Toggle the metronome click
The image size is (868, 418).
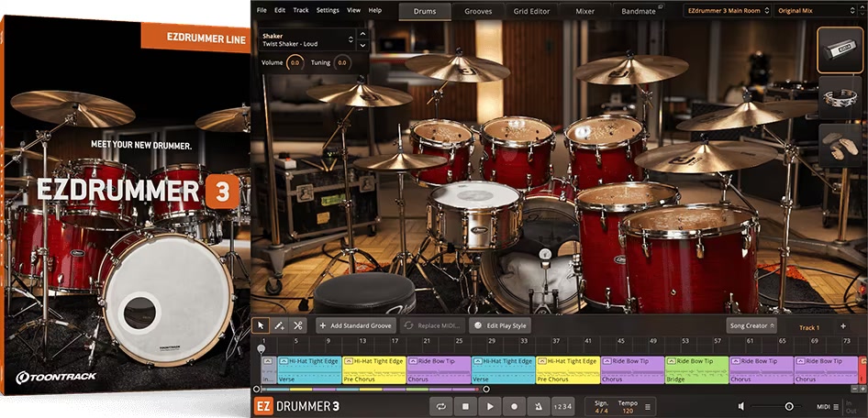[538, 406]
